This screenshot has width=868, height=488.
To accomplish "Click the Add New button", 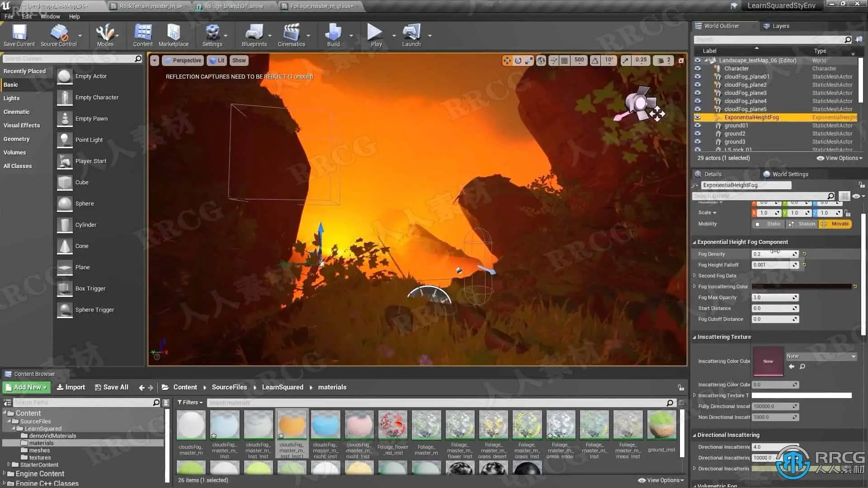I will coord(26,388).
